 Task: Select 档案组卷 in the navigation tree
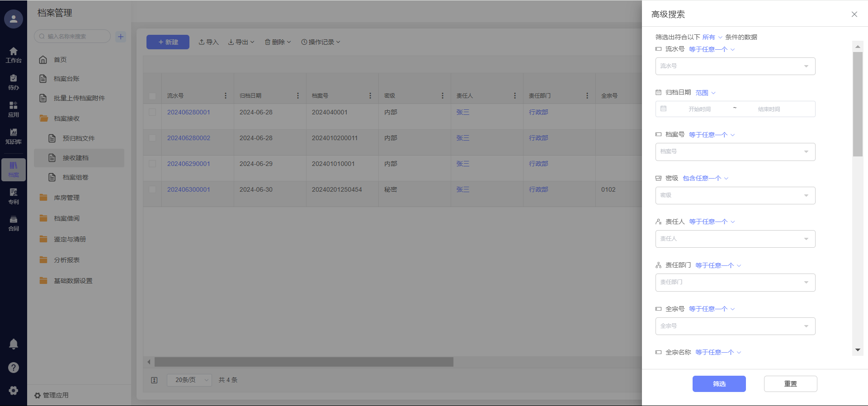[x=75, y=177]
